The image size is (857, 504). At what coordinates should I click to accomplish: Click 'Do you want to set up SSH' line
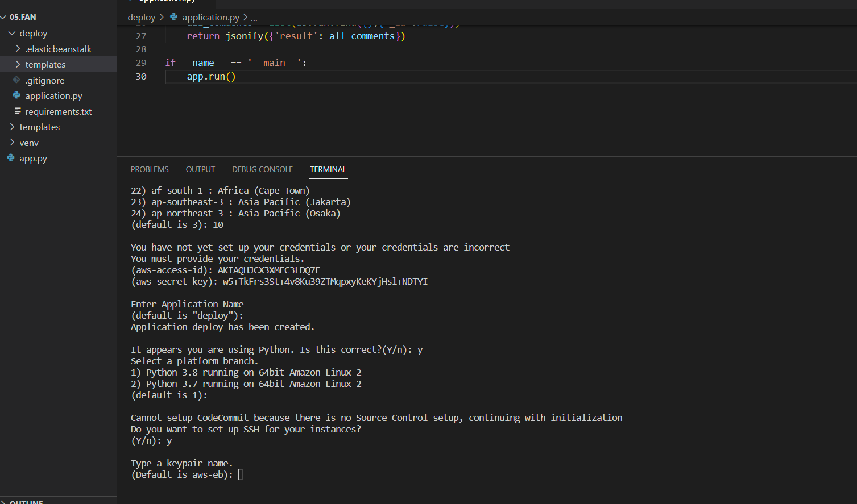(x=246, y=429)
